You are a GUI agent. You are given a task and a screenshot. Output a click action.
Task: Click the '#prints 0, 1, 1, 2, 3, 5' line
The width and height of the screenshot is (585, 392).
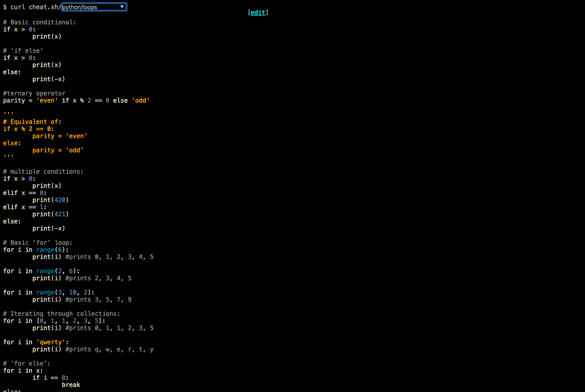pyautogui.click(x=93, y=328)
